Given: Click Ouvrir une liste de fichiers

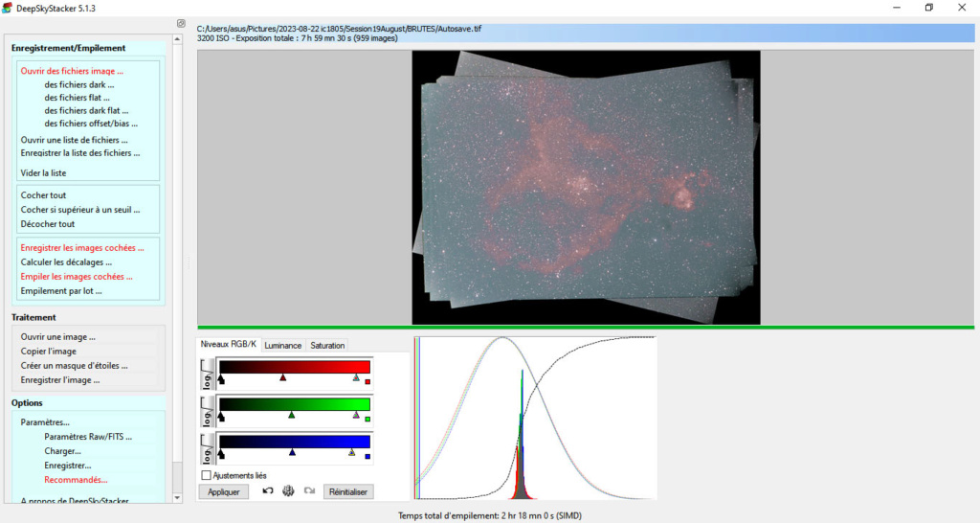Looking at the screenshot, I should point(75,140).
